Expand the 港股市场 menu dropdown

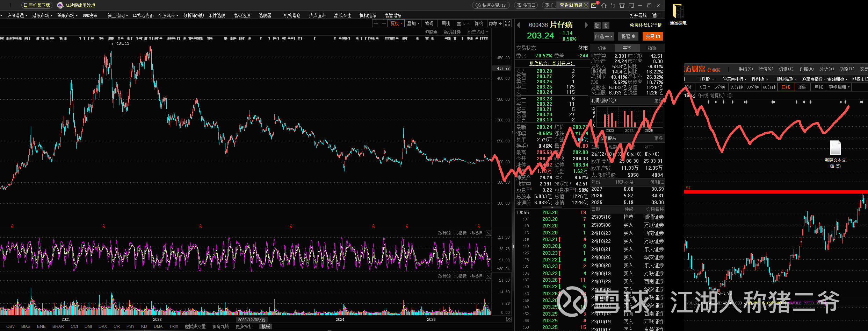click(42, 15)
